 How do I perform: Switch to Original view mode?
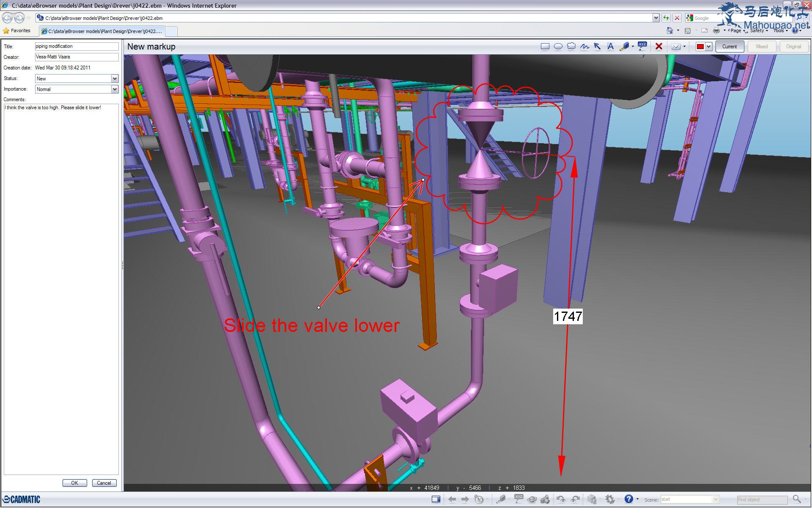point(793,47)
